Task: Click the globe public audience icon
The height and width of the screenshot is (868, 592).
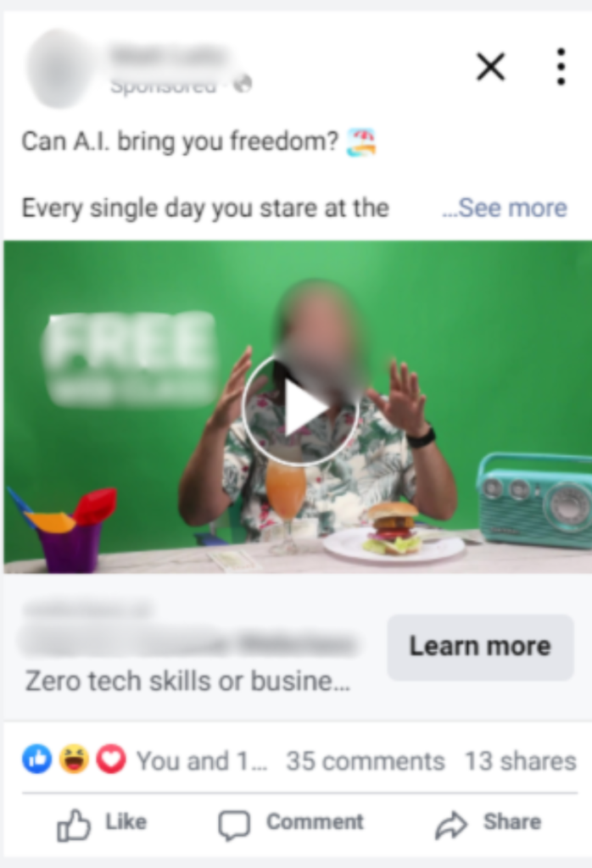Action: point(243,84)
